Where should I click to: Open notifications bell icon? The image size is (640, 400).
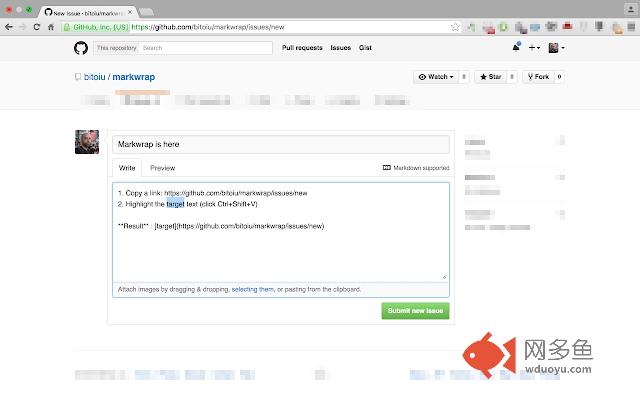(516, 47)
